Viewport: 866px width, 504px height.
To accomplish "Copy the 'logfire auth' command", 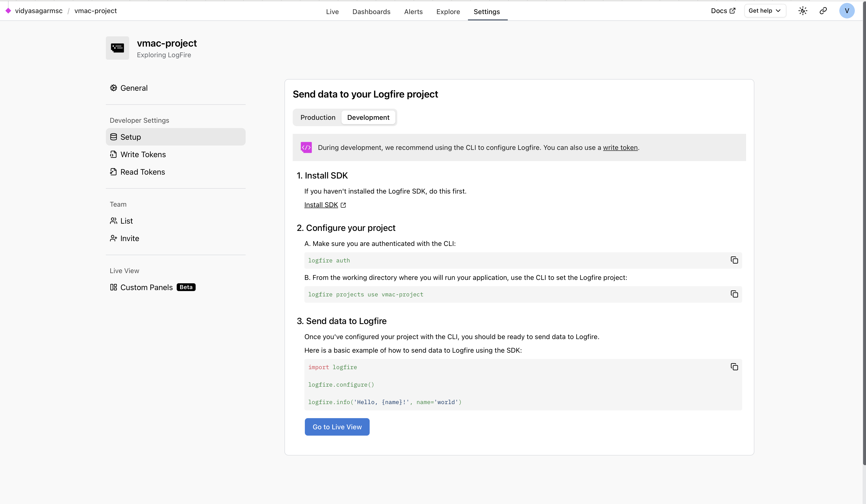I will pyautogui.click(x=734, y=260).
